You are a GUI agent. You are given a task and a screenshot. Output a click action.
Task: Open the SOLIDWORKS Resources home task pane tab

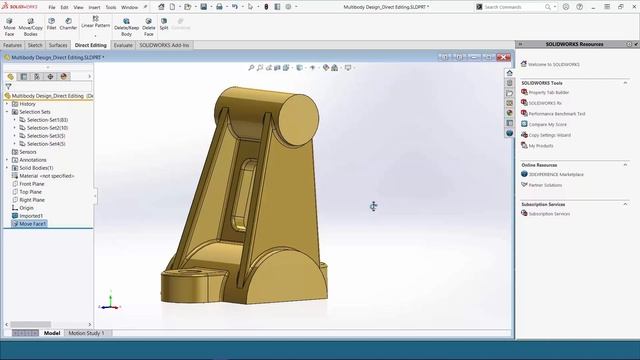click(x=509, y=73)
